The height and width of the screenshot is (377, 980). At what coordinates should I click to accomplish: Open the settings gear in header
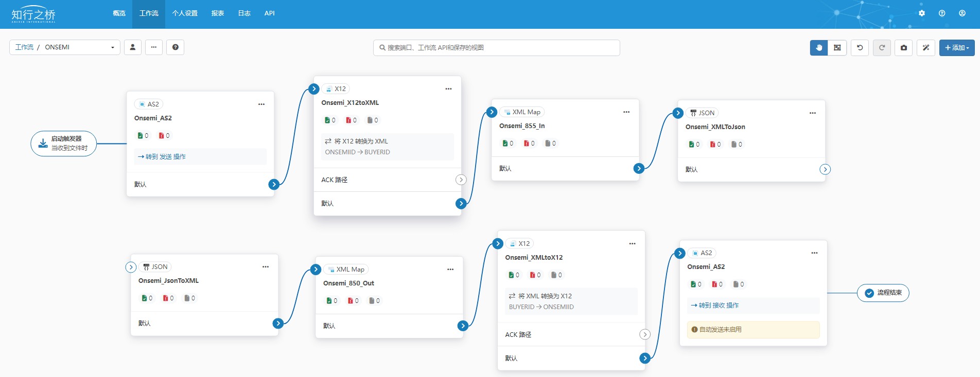[922, 13]
